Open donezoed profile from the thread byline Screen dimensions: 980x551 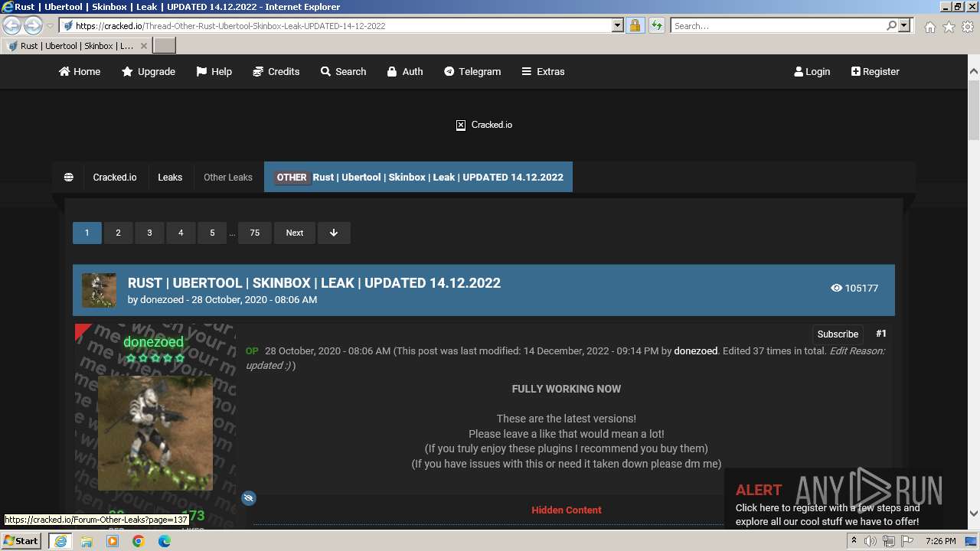click(x=162, y=299)
